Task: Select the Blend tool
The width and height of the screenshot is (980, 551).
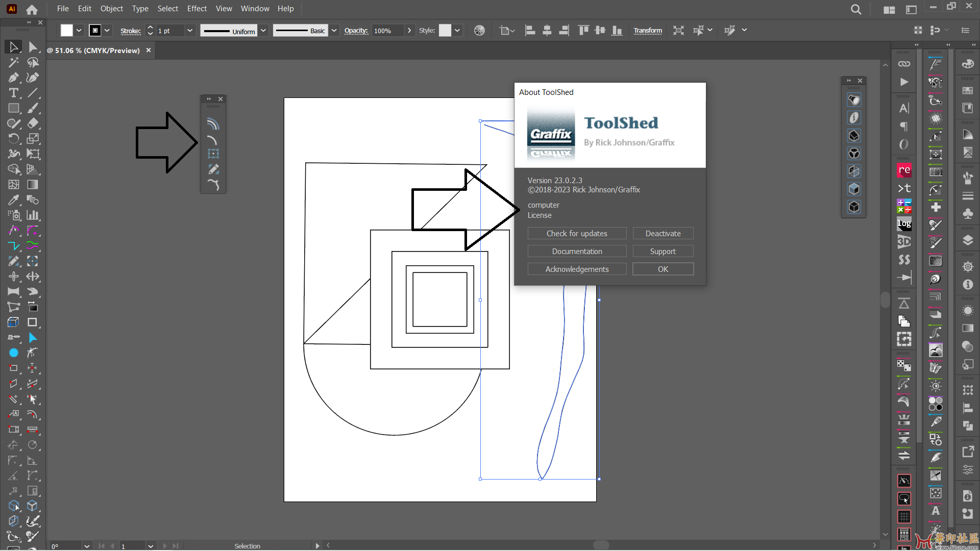Action: coord(33,200)
